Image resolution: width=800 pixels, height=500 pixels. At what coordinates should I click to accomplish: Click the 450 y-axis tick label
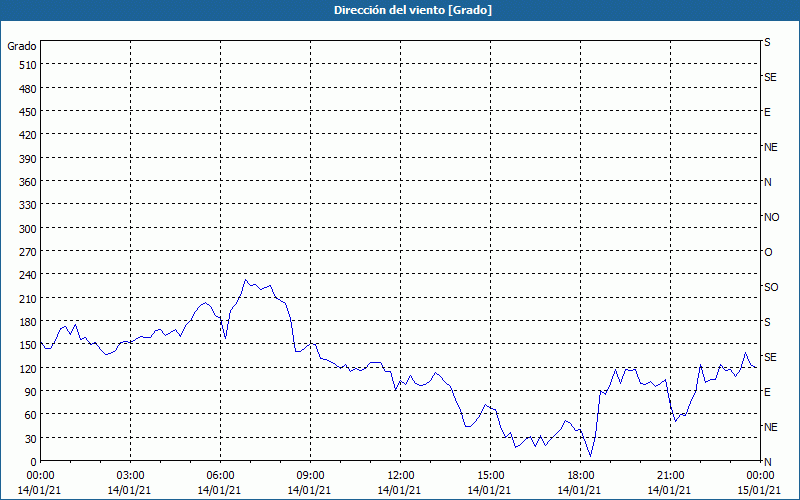[x=28, y=112]
